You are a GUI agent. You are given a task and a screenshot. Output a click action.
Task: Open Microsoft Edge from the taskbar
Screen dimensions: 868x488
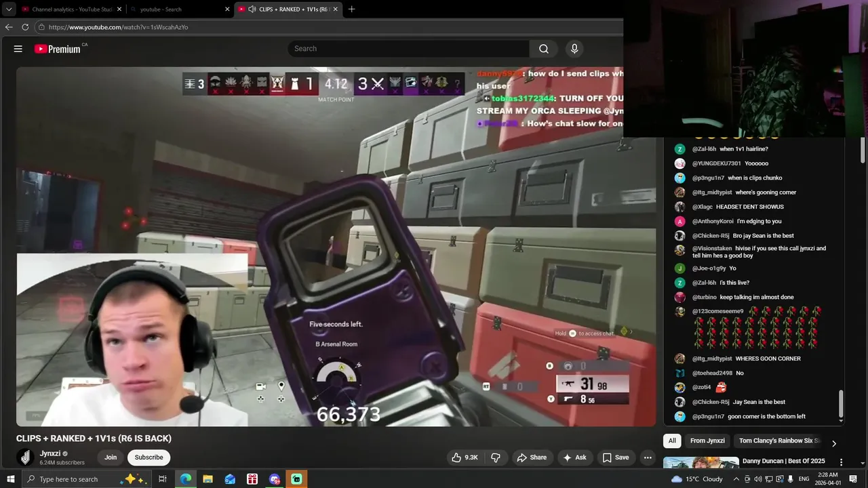pos(186,479)
